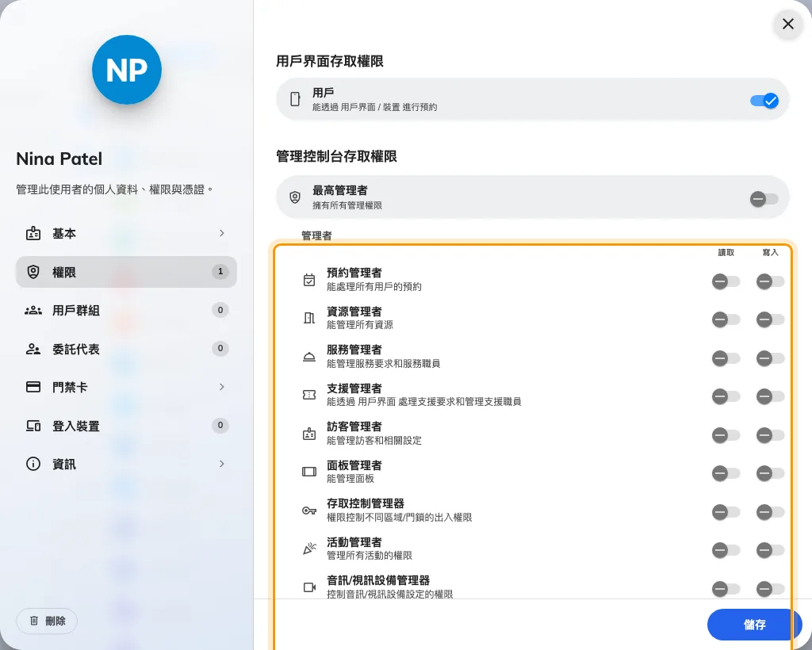Toggle 讀取 permission for 訪客管理者

click(x=726, y=435)
